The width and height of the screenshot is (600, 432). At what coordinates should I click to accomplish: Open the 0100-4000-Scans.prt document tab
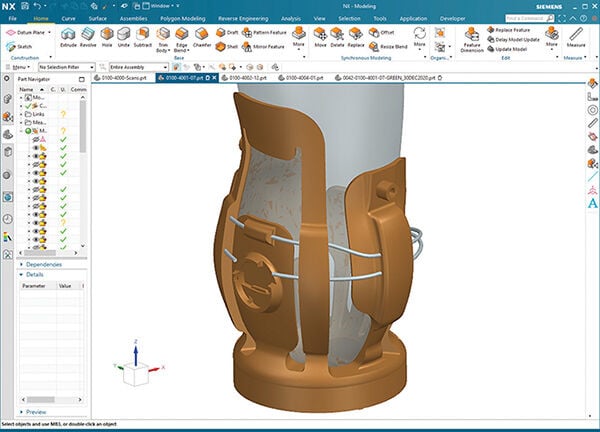(123, 77)
